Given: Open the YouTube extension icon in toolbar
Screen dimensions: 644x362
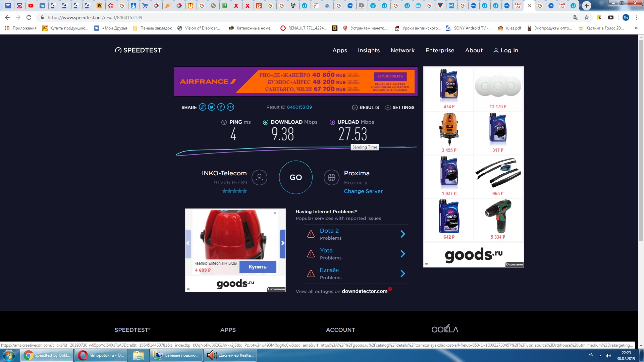Looking at the screenshot, I should (611, 17).
